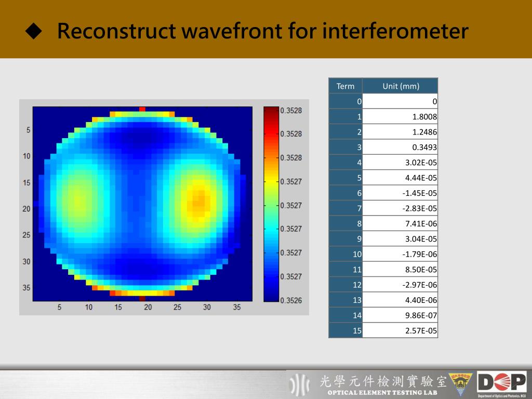The width and height of the screenshot is (532, 399).
Task: Select the Term cell labeled '11'
Action: click(345, 269)
